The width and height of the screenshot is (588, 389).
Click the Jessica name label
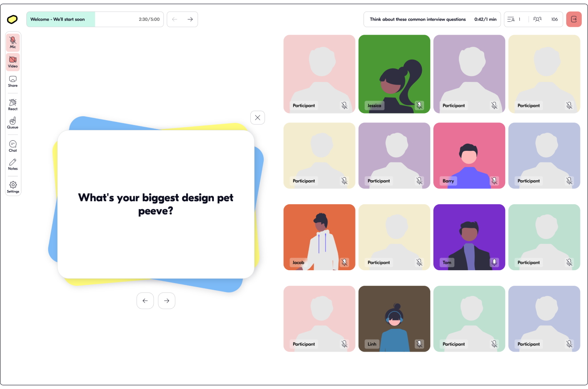[x=375, y=105]
